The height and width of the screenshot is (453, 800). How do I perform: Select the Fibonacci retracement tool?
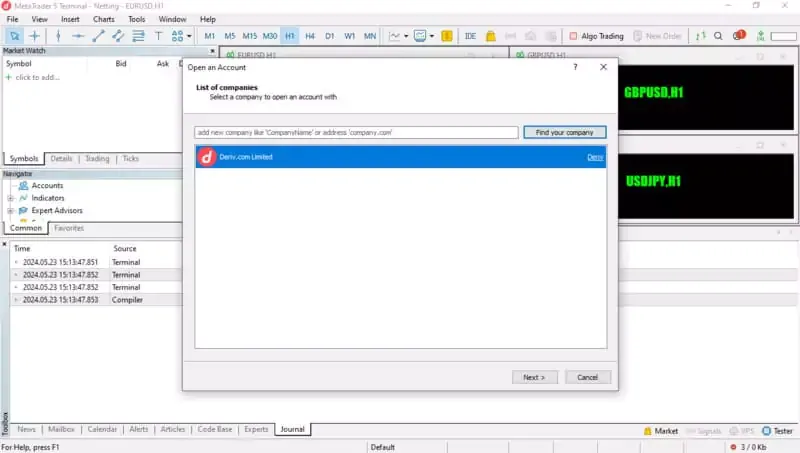[x=138, y=36]
